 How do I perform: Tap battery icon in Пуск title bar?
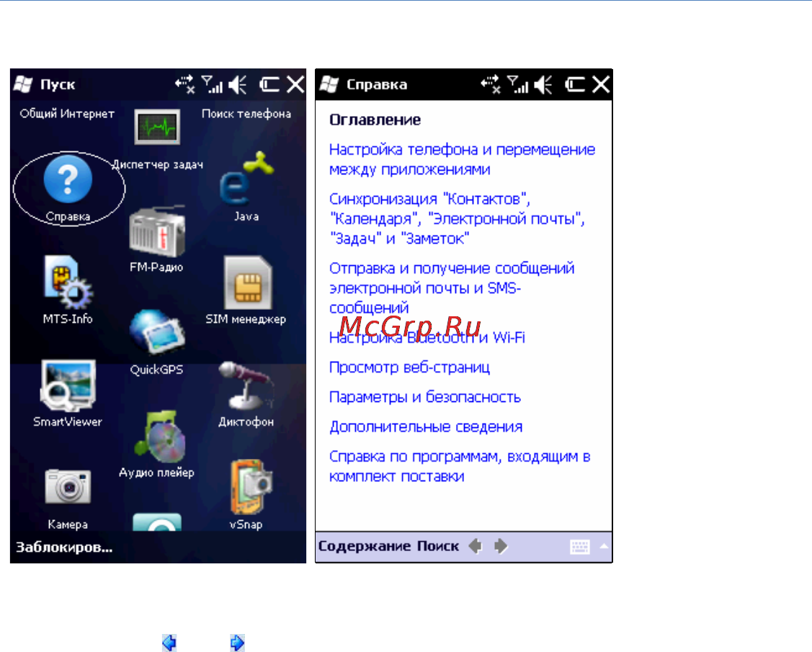click(x=269, y=84)
